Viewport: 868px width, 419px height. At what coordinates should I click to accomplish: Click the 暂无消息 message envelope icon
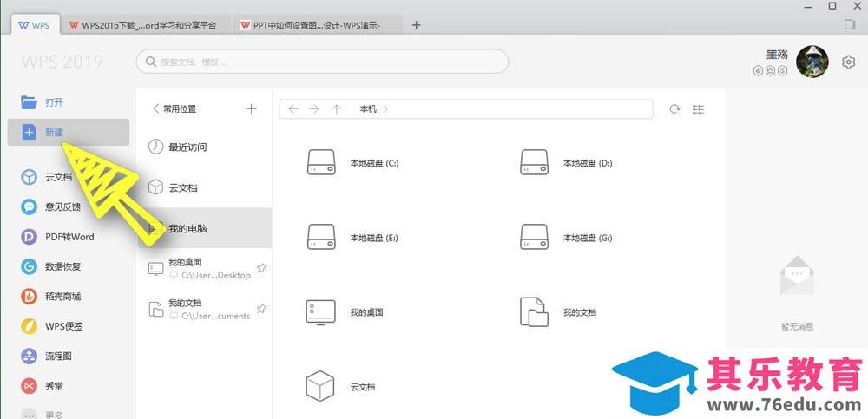pyautogui.click(x=797, y=275)
